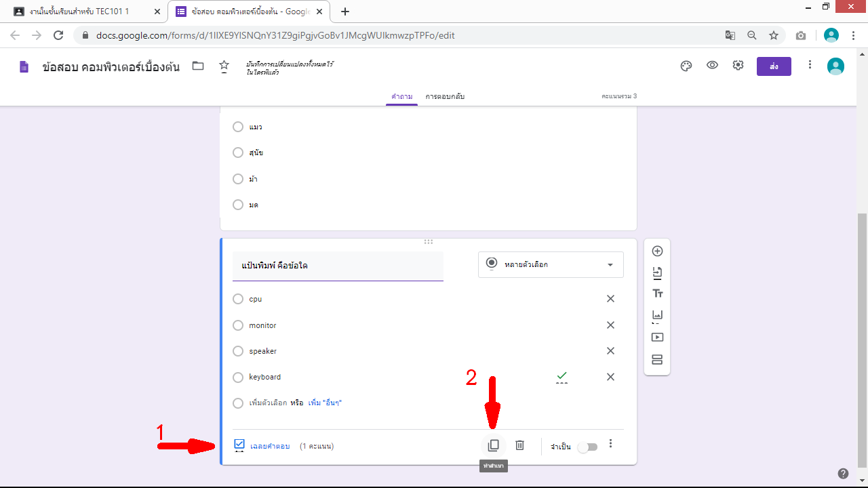Image resolution: width=868 pixels, height=488 pixels.
Task: Click the purple ส่ง send button
Action: [774, 66]
